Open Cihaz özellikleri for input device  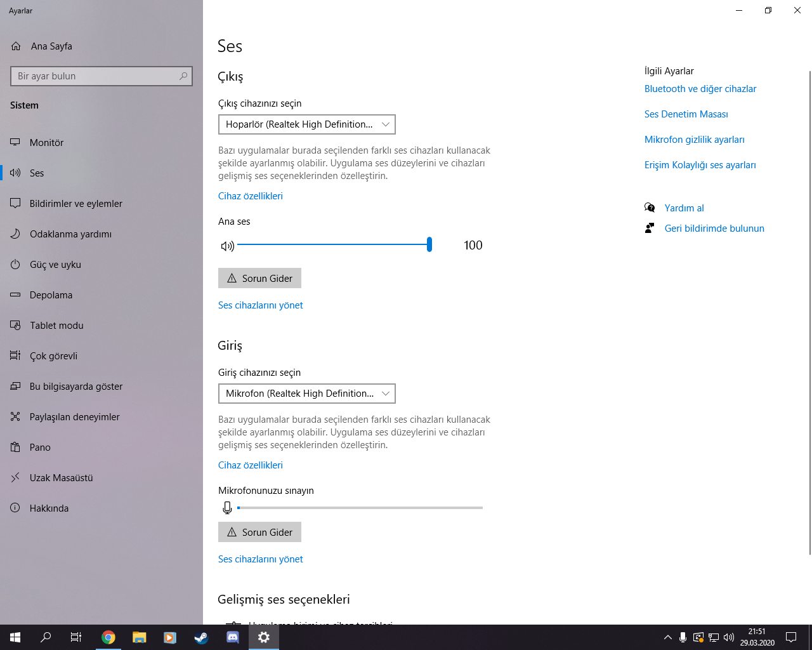click(251, 465)
